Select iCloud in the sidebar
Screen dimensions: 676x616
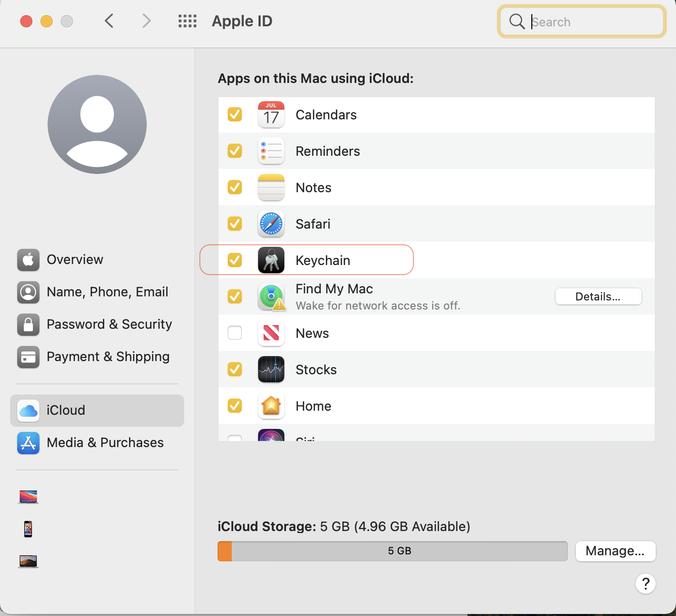[x=97, y=411]
